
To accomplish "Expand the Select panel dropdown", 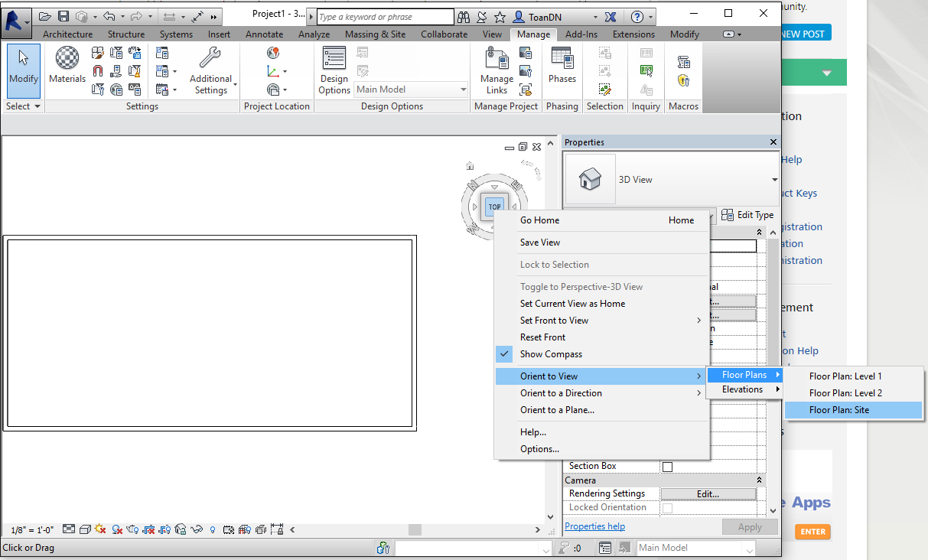I will pos(24,106).
